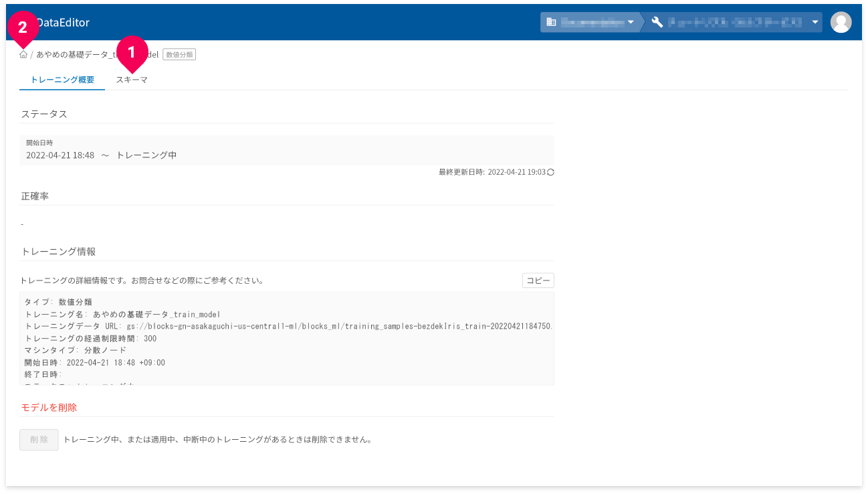Switch to the スキーマ tab

[132, 80]
